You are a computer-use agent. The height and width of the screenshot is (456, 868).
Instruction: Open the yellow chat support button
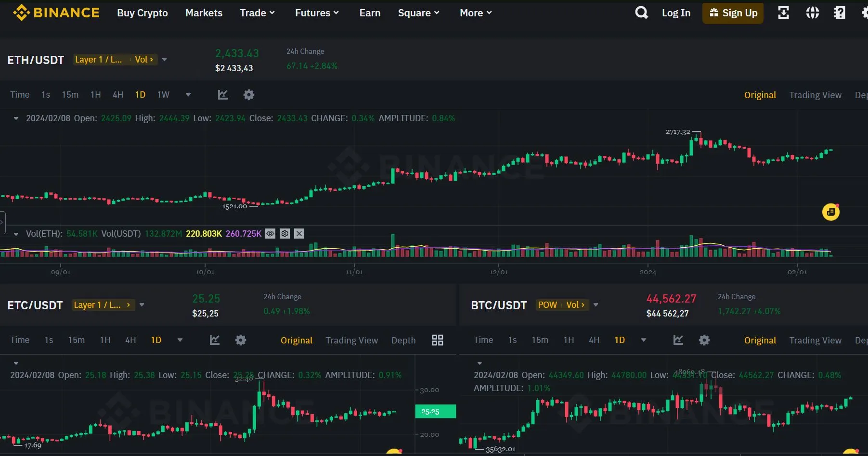(x=830, y=212)
